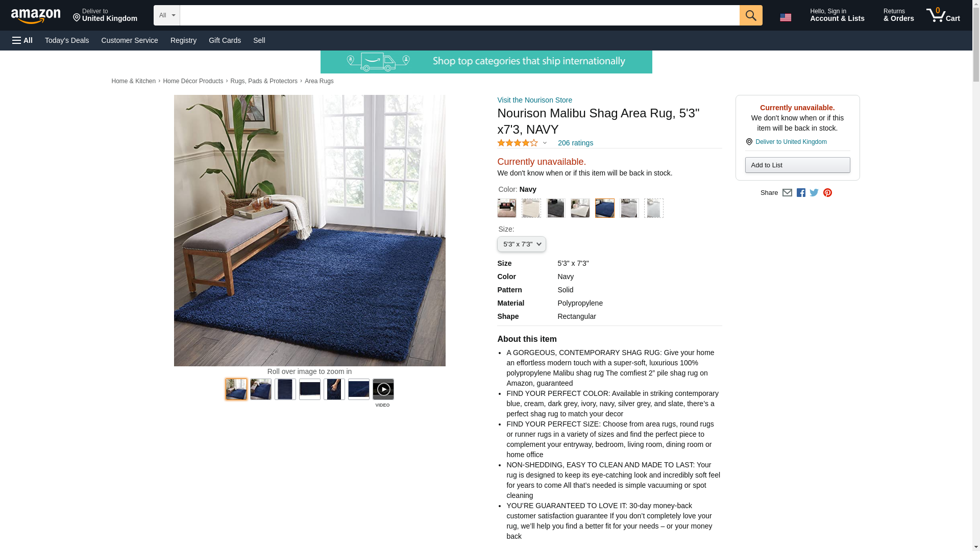980x551 pixels.
Task: Choose the dark grey rug color swatch
Action: click(556, 208)
